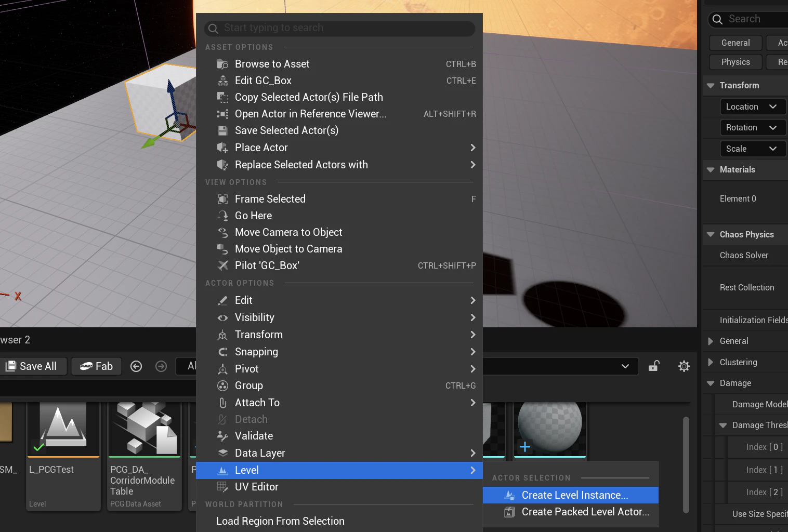Toggle the Content Browser lock icon
The width and height of the screenshot is (788, 532).
(x=654, y=366)
